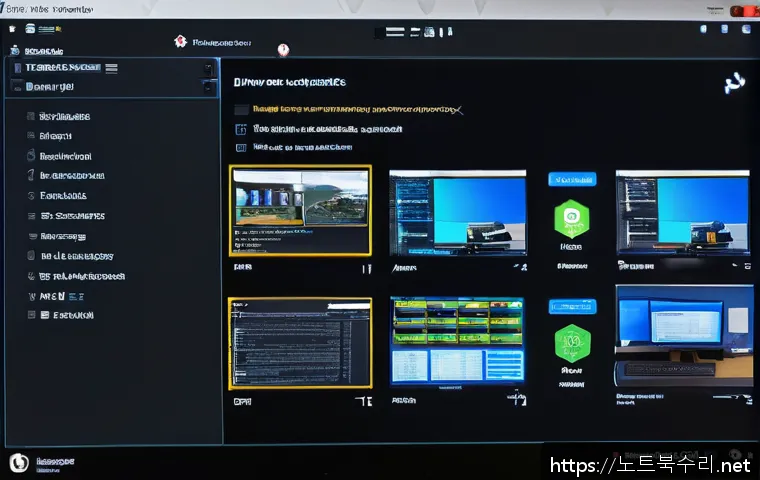Toggle the second checkbox under the content heading
Screen dimensions: 760x480
coord(241,129)
